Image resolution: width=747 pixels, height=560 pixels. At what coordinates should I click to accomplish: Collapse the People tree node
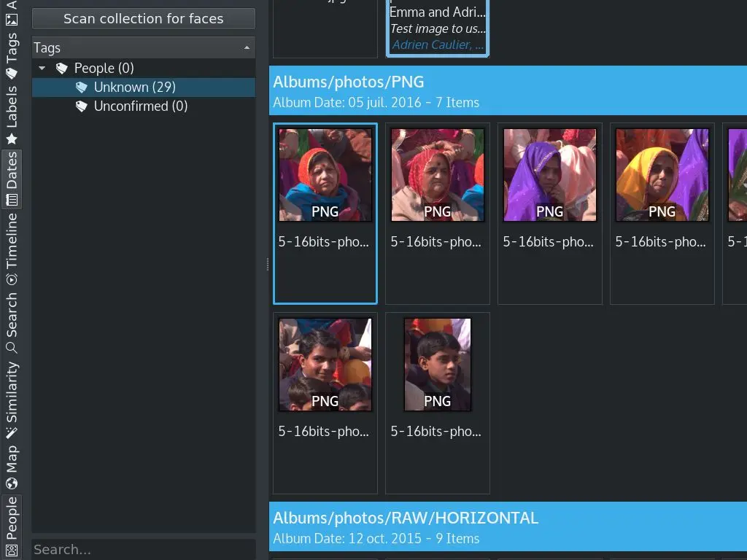pos(42,68)
